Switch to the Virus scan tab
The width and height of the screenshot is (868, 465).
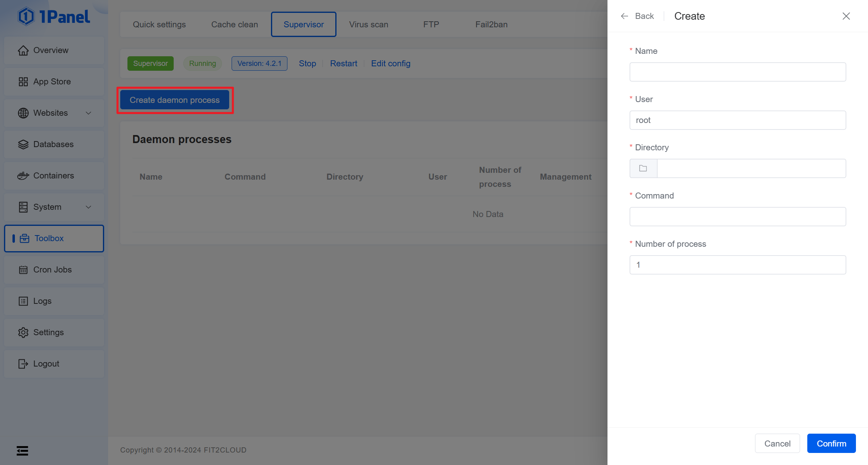click(368, 25)
